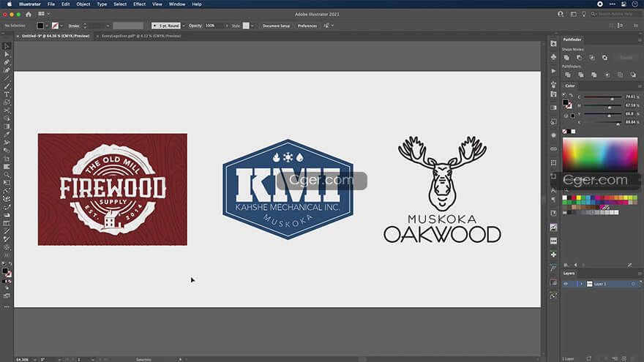Click the Exclude shape mode icon

click(604, 58)
